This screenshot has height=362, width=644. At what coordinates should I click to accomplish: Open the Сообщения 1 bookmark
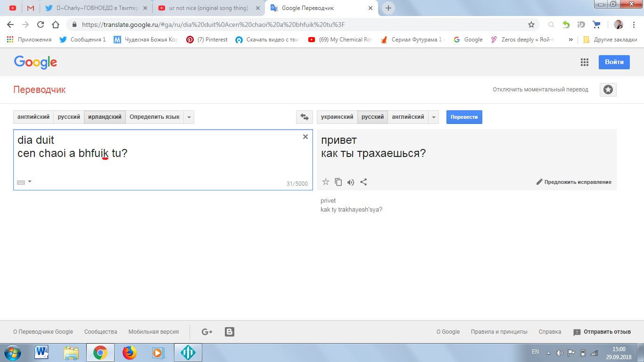pyautogui.click(x=83, y=40)
